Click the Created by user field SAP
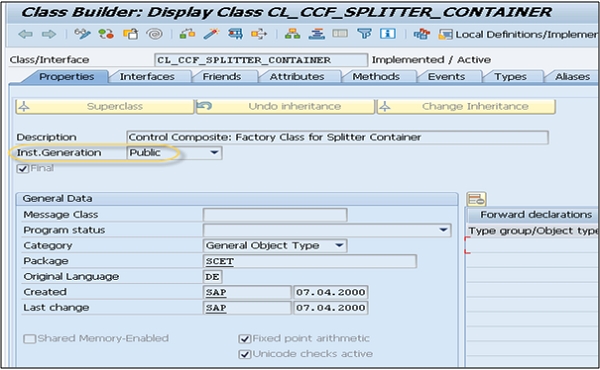 pyautogui.click(x=247, y=292)
